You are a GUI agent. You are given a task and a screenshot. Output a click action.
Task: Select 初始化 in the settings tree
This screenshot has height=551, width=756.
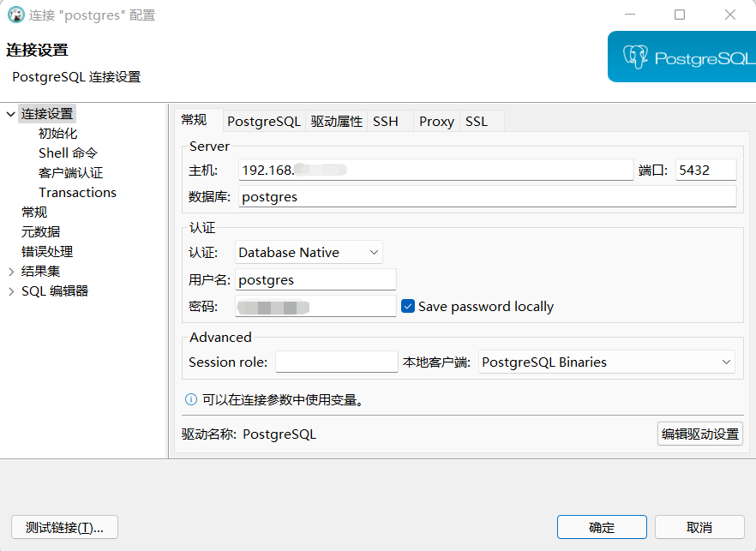coord(57,133)
